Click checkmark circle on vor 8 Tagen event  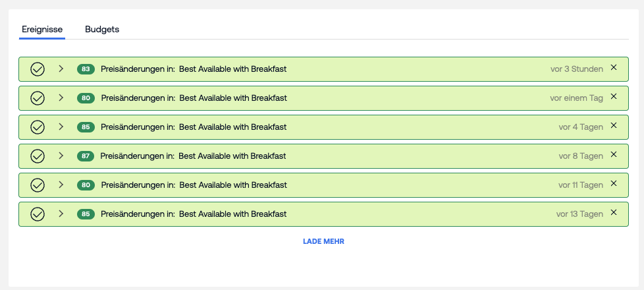coord(38,156)
